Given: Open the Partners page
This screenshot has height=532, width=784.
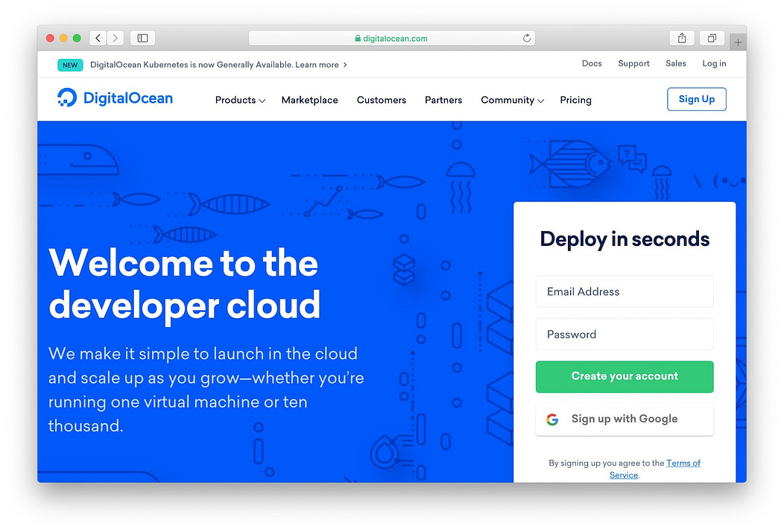Looking at the screenshot, I should 443,100.
